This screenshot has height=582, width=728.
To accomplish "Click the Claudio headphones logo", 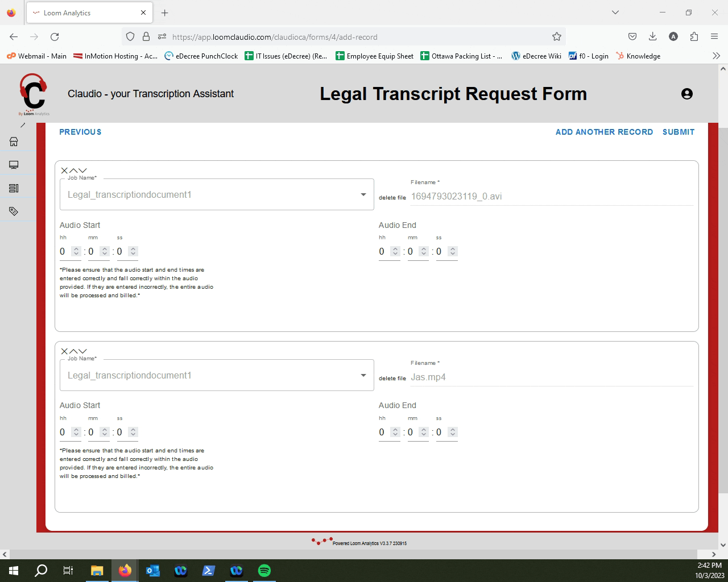I will point(34,94).
